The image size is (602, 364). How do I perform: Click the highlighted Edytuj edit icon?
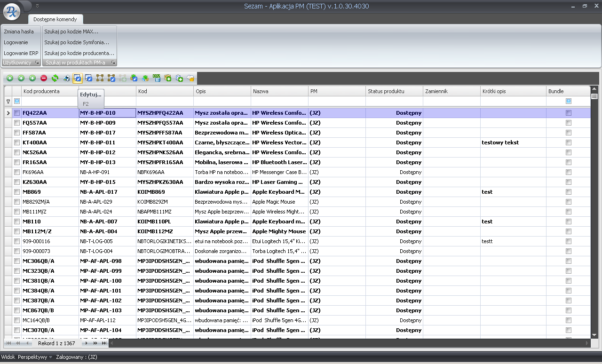coord(78,78)
